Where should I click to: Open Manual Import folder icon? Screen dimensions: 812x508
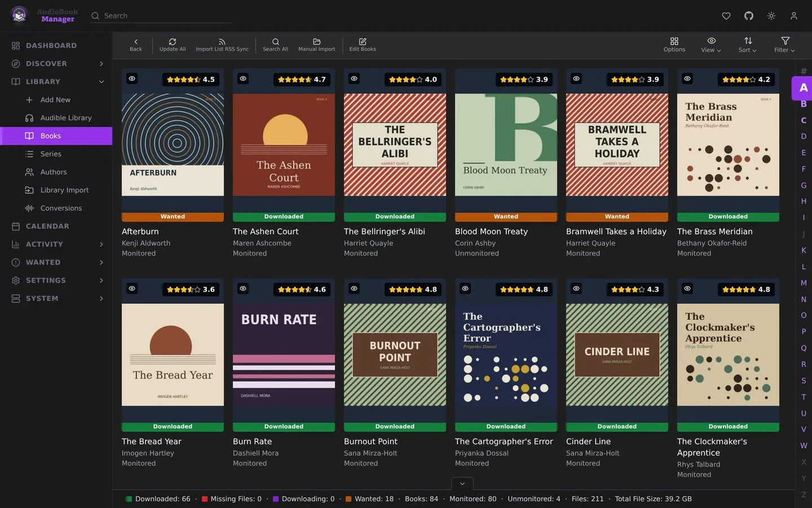coord(317,42)
